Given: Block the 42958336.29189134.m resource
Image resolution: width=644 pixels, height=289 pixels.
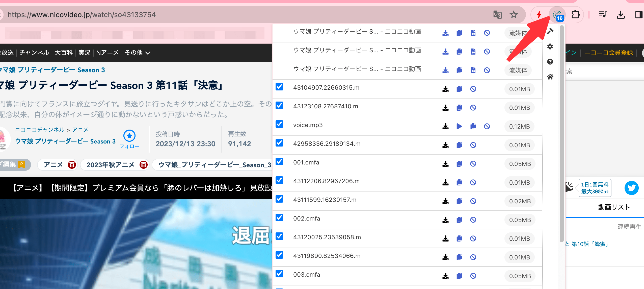Looking at the screenshot, I should tap(473, 145).
